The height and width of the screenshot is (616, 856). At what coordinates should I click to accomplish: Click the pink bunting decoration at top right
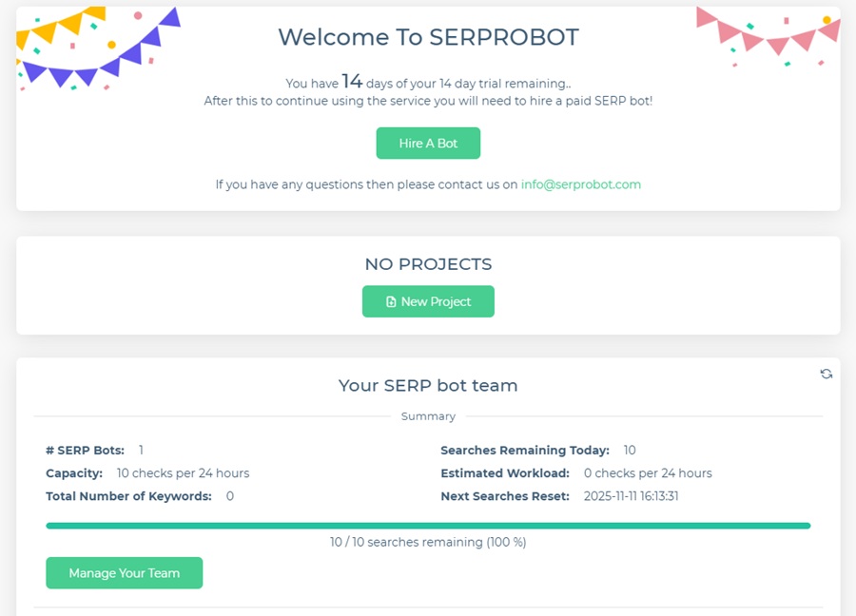coord(768,36)
